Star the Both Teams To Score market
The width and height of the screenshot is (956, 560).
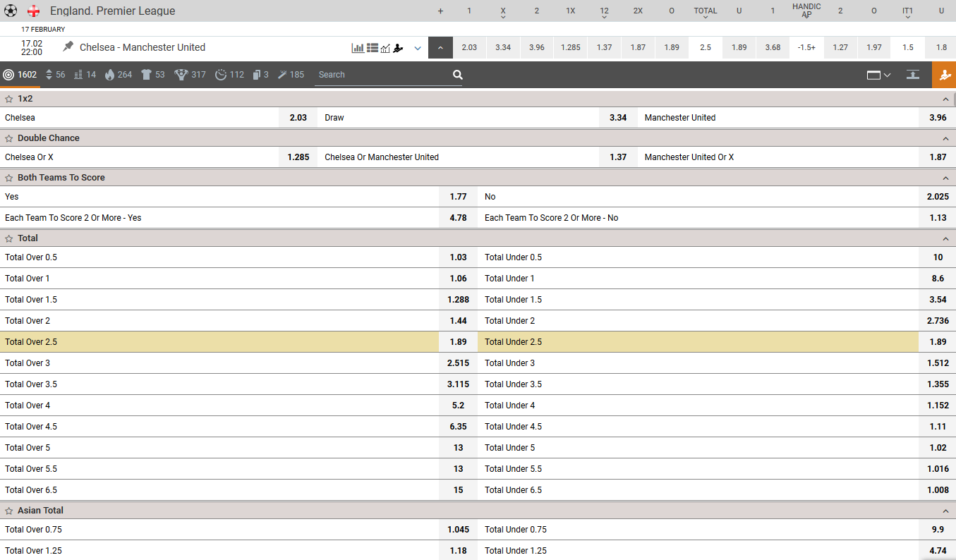[x=9, y=178]
